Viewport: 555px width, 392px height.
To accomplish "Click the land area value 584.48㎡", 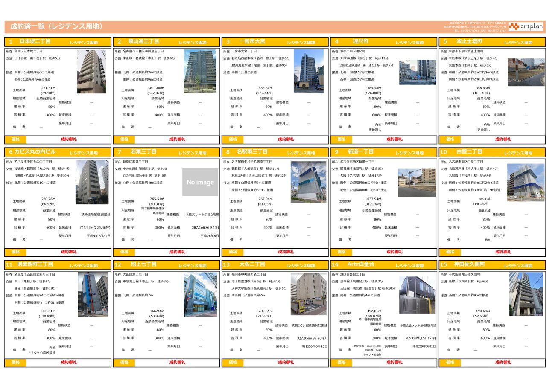I will click(374, 88).
